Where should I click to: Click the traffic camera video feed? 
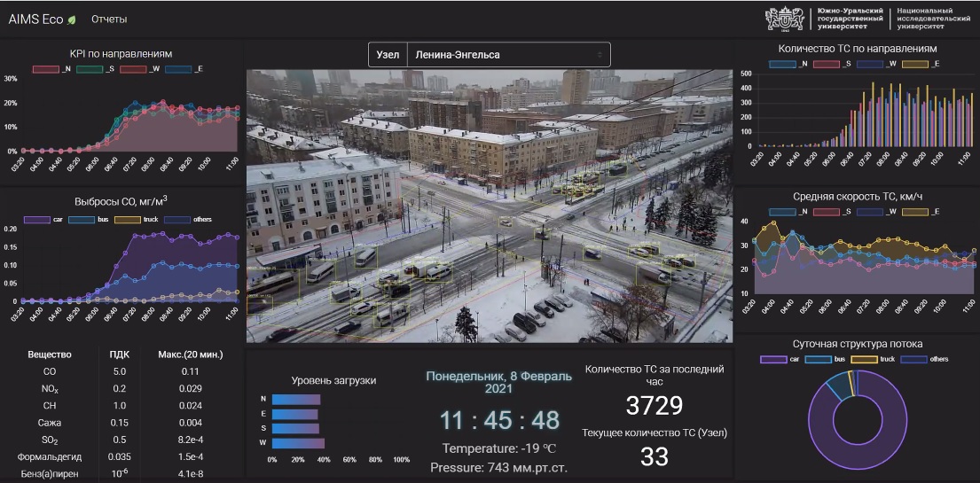490,206
